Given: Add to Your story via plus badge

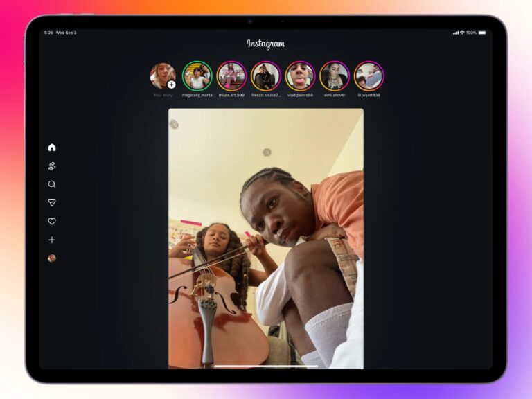Looking at the screenshot, I should [172, 85].
